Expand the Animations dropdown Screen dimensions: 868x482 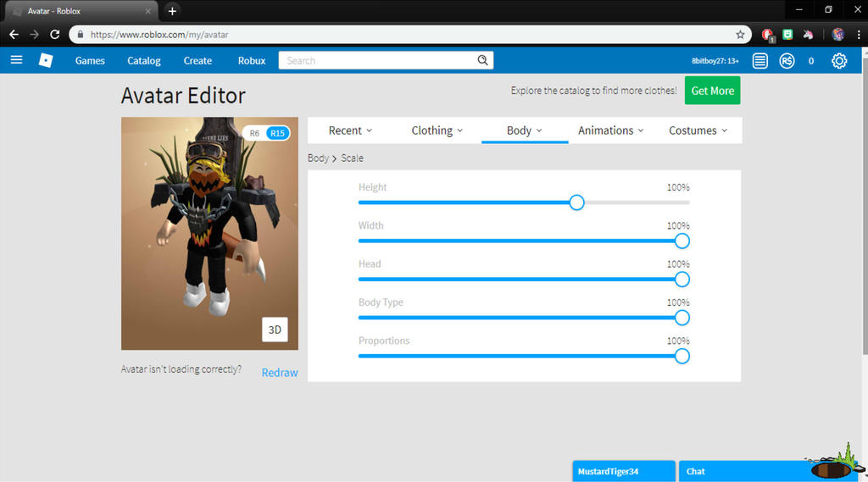pyautogui.click(x=610, y=130)
